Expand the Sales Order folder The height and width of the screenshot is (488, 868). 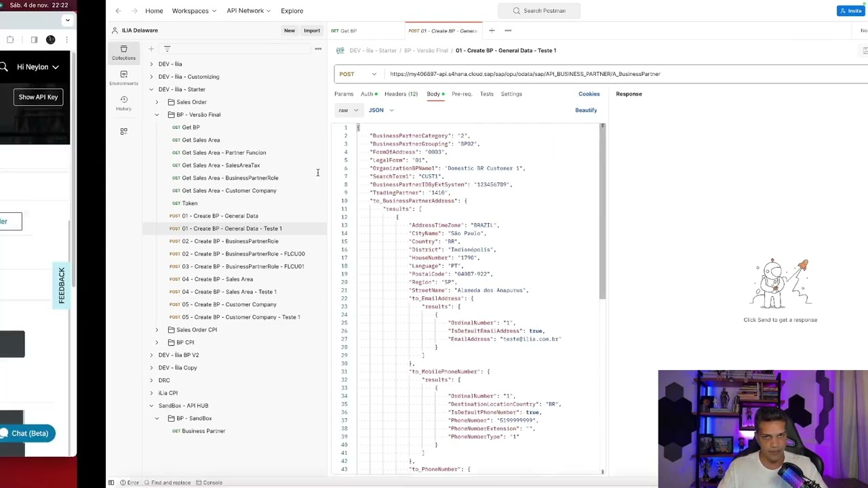point(157,102)
